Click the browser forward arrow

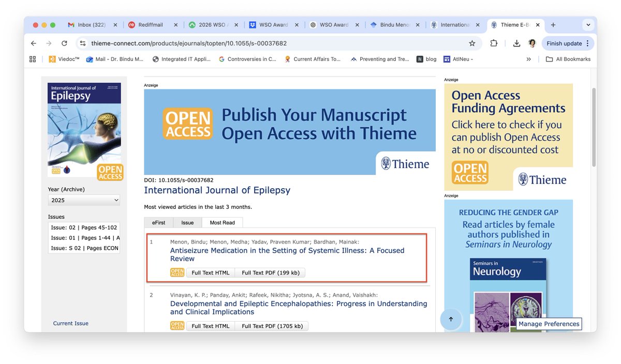click(x=49, y=43)
